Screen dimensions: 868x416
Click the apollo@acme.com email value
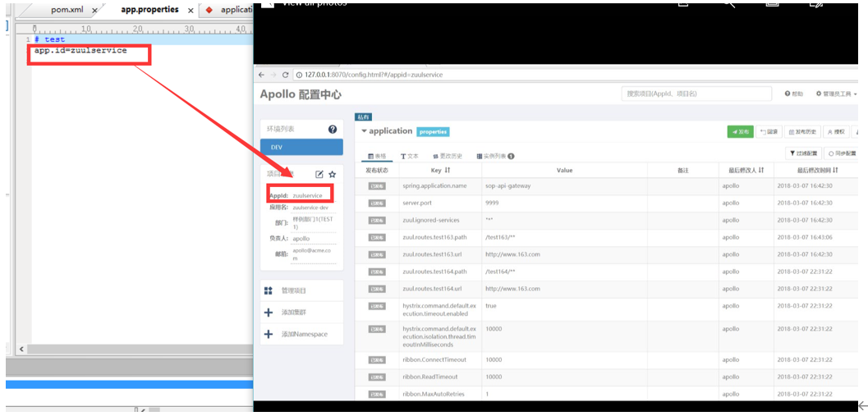(311, 254)
